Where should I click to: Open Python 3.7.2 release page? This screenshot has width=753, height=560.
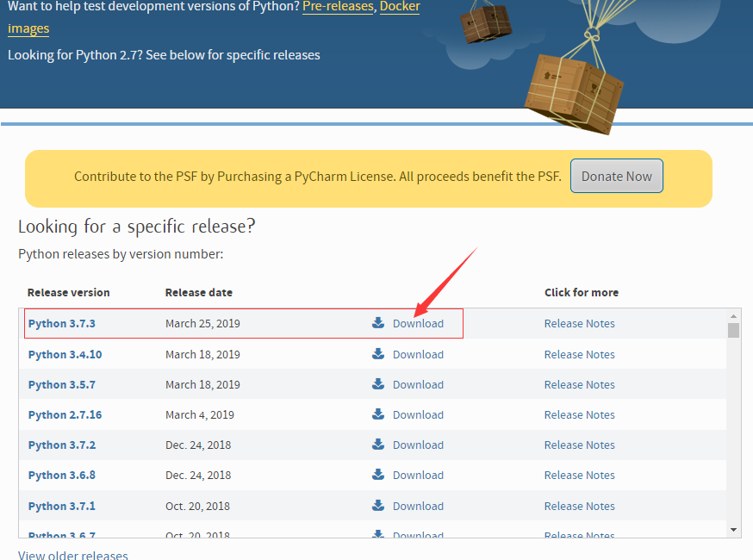click(62, 445)
